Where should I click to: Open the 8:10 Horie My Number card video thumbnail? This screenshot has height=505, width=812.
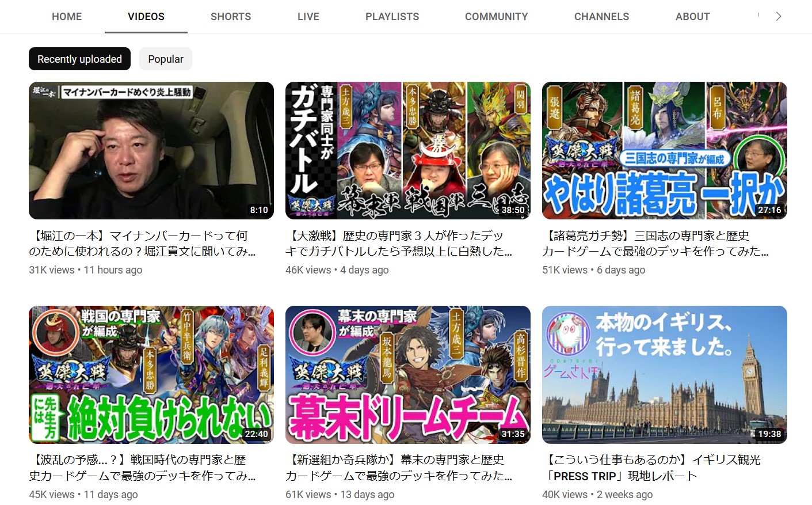point(151,150)
